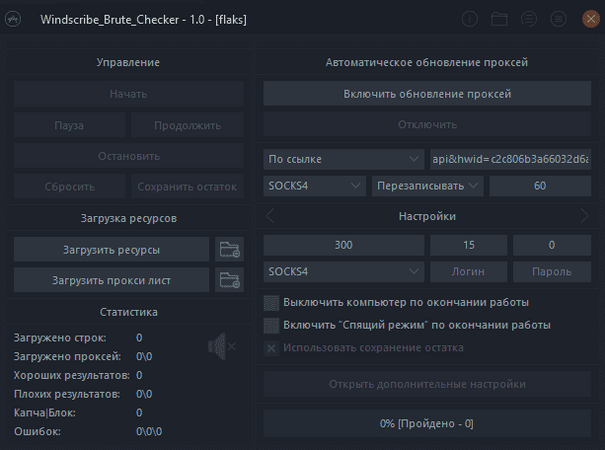Click the 60 interval field

540,186
